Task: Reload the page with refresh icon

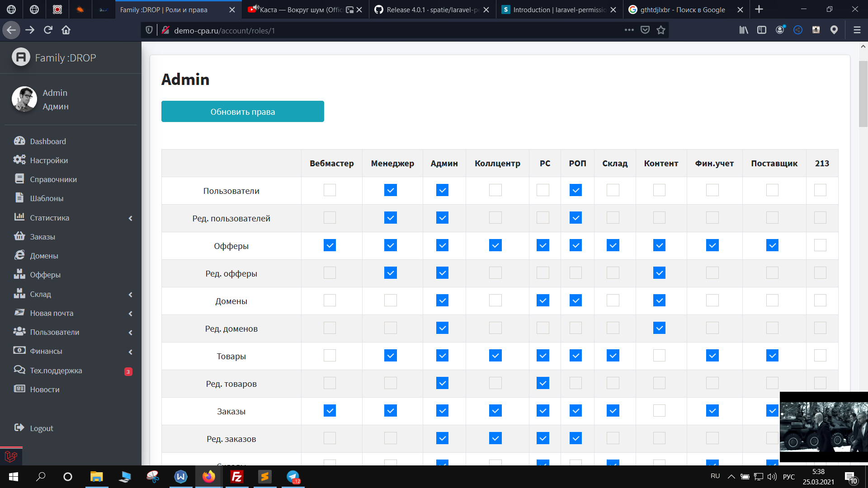Action: 48,30
